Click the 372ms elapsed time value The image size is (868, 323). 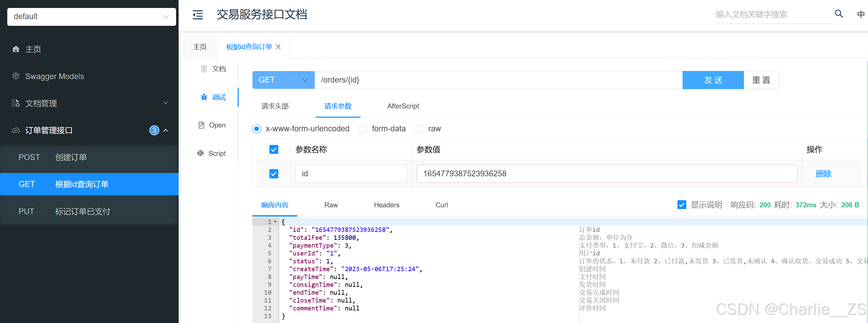click(806, 205)
